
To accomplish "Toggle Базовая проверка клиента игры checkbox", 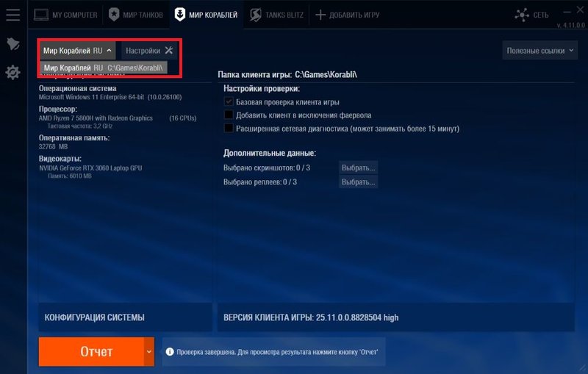I will point(229,101).
